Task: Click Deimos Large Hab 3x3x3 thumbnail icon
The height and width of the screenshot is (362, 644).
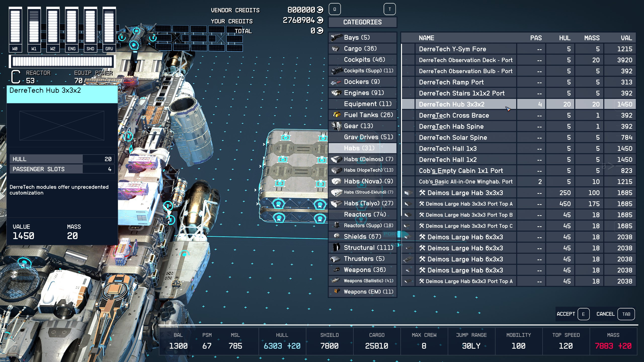Action: [408, 193]
